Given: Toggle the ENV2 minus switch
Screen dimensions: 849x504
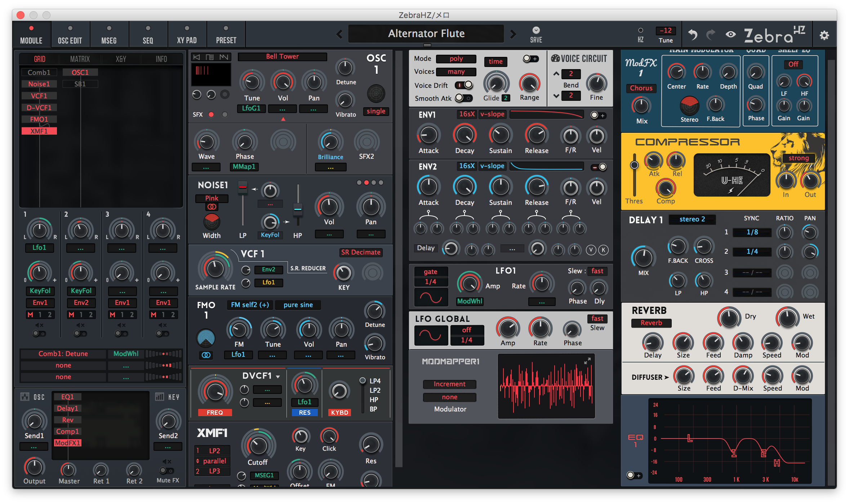Looking at the screenshot, I should click(x=598, y=167).
